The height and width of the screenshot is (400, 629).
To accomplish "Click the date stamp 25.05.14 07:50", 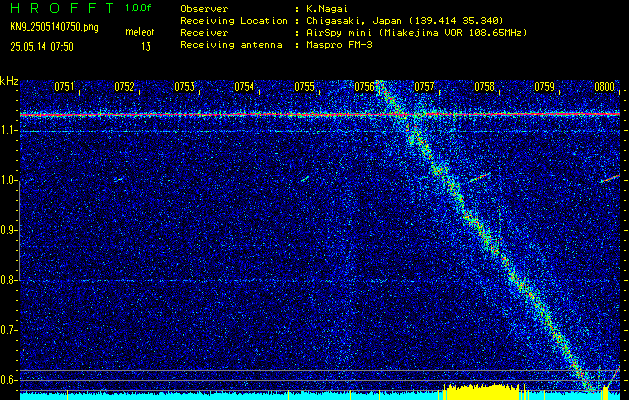I will pos(42,47).
